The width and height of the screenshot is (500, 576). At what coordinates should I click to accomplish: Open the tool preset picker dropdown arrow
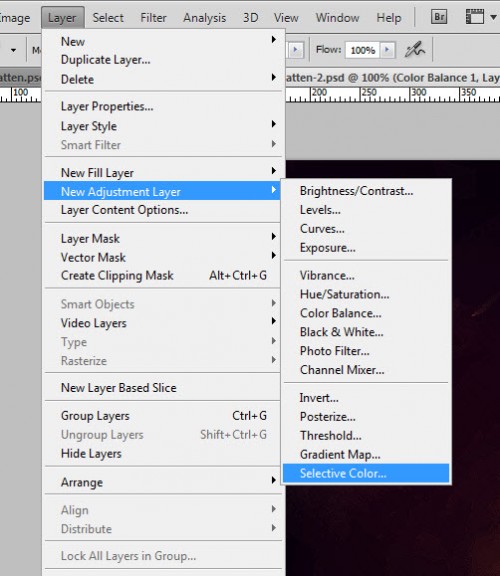[x=13, y=50]
